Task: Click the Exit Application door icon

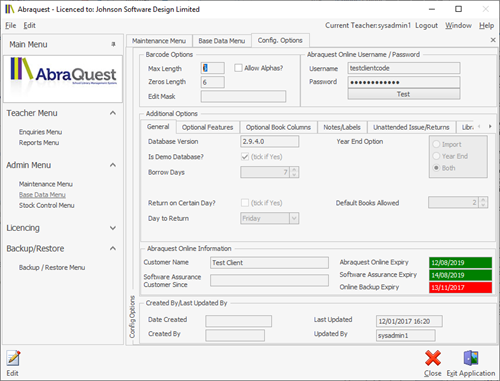Action: click(471, 358)
